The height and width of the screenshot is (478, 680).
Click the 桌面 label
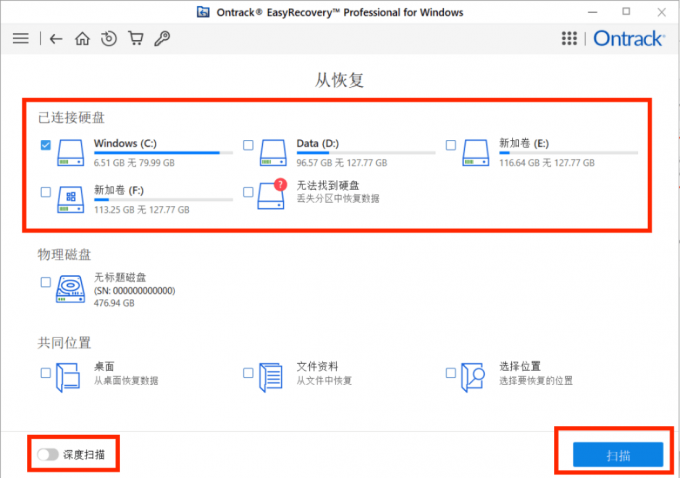[x=104, y=367]
